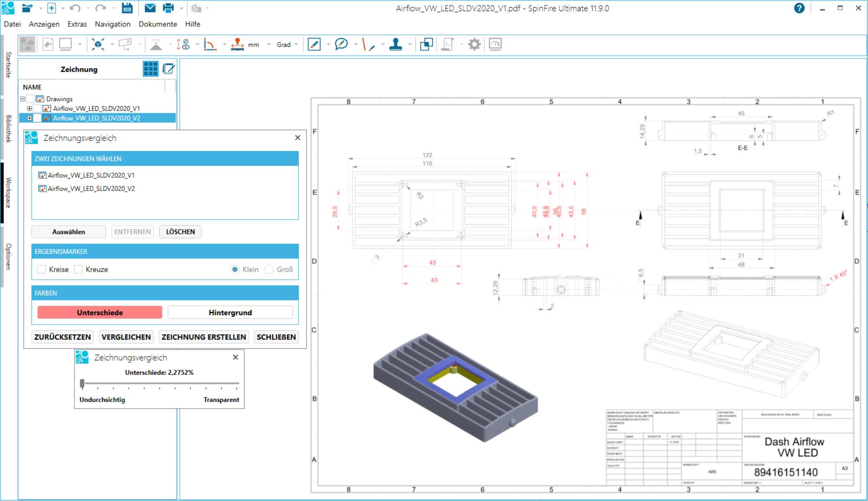Switch to the Bibliothek side tab
Image resolution: width=868 pixels, height=501 pixels.
[x=8, y=128]
